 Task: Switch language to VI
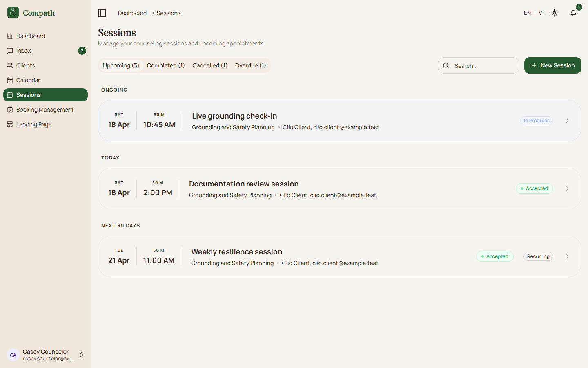[x=541, y=13]
